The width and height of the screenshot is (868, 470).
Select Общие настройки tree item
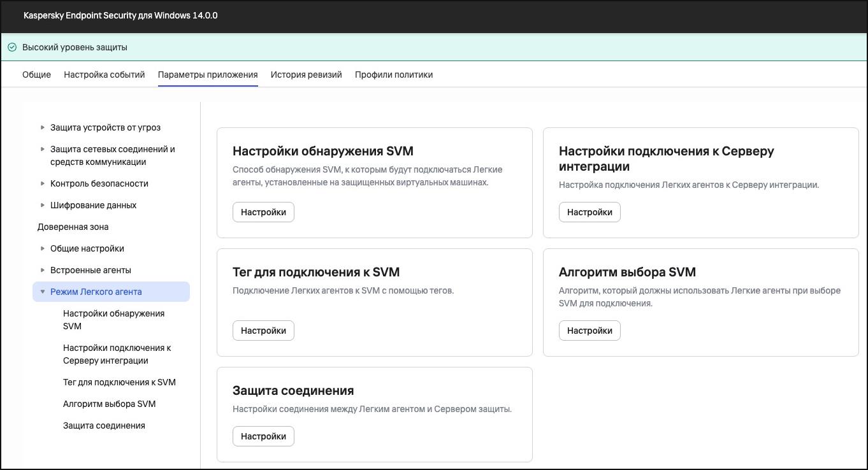[87, 248]
